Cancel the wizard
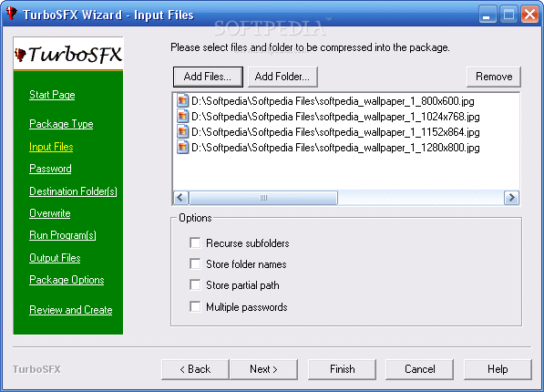 (x=419, y=369)
